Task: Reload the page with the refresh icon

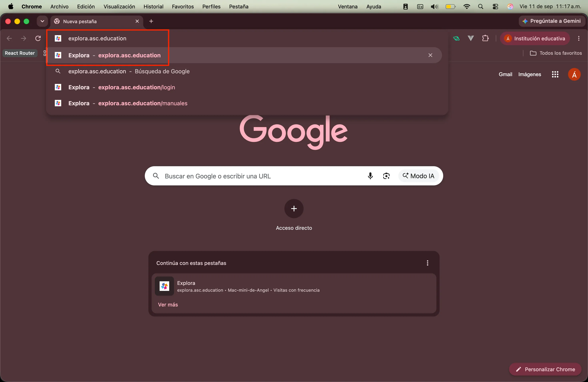Action: (x=38, y=38)
